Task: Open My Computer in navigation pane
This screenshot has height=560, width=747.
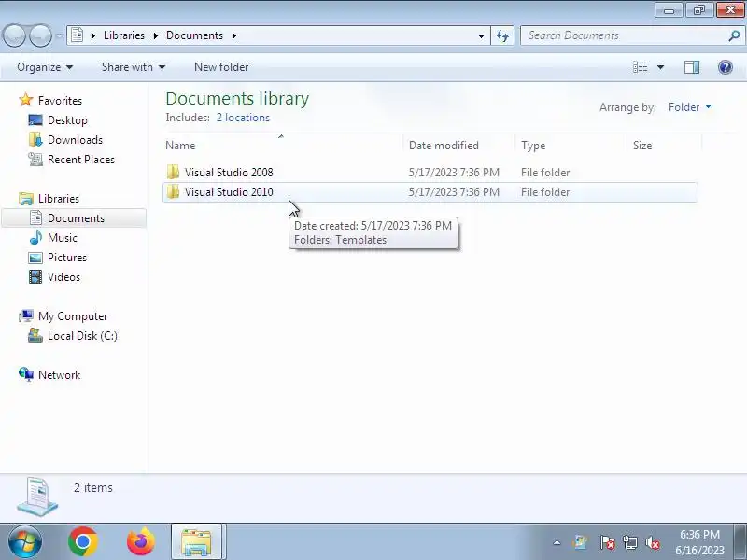Action: click(73, 316)
